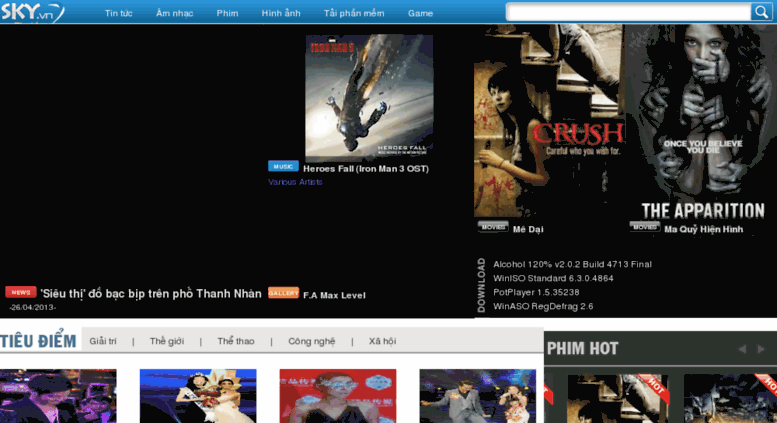Open WinASO RegDefrag 2.6 download link
The height and width of the screenshot is (423, 777).
[x=543, y=306]
